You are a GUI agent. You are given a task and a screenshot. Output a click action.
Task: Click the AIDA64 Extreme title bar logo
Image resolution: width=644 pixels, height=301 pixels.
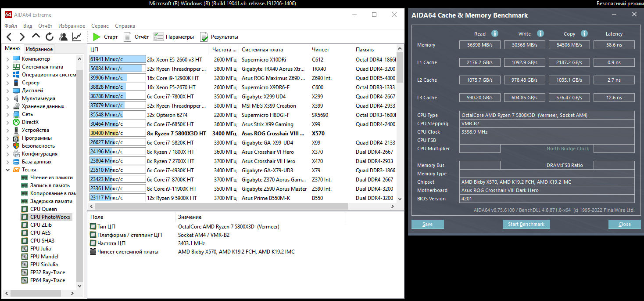[8, 15]
